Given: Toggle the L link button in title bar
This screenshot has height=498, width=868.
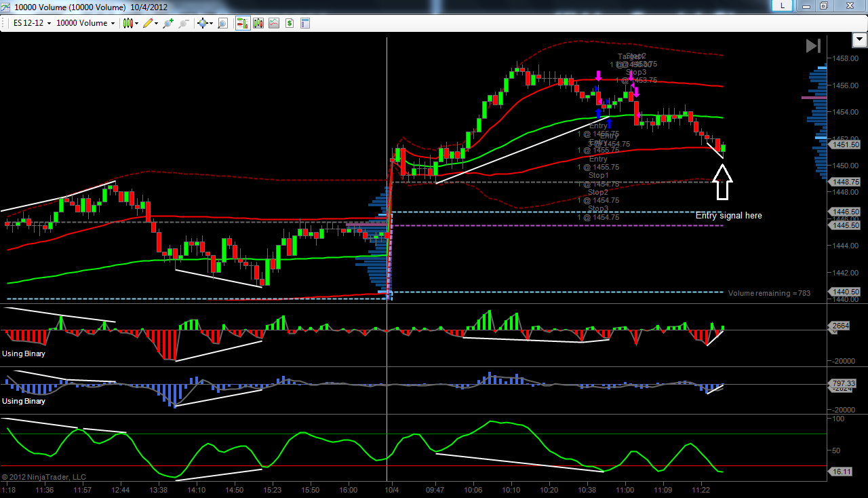Looking at the screenshot, I should [783, 5].
